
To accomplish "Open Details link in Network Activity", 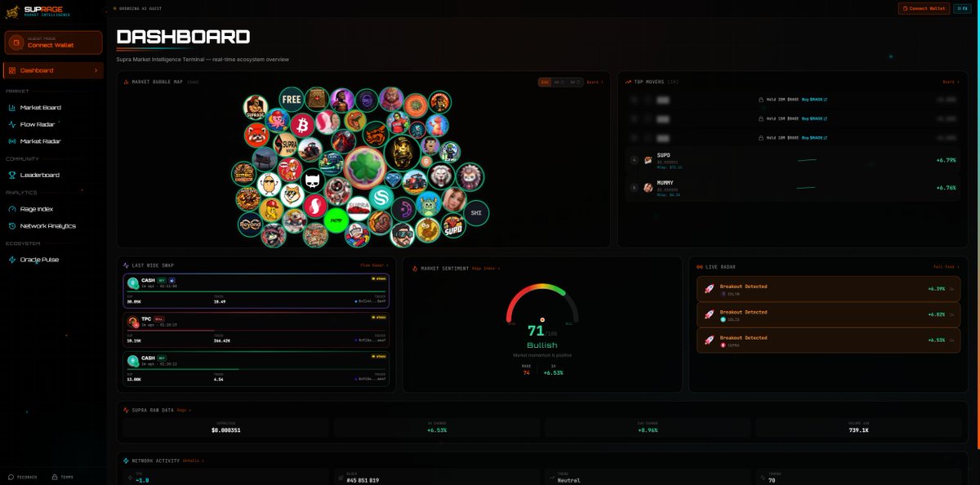I will (x=194, y=461).
